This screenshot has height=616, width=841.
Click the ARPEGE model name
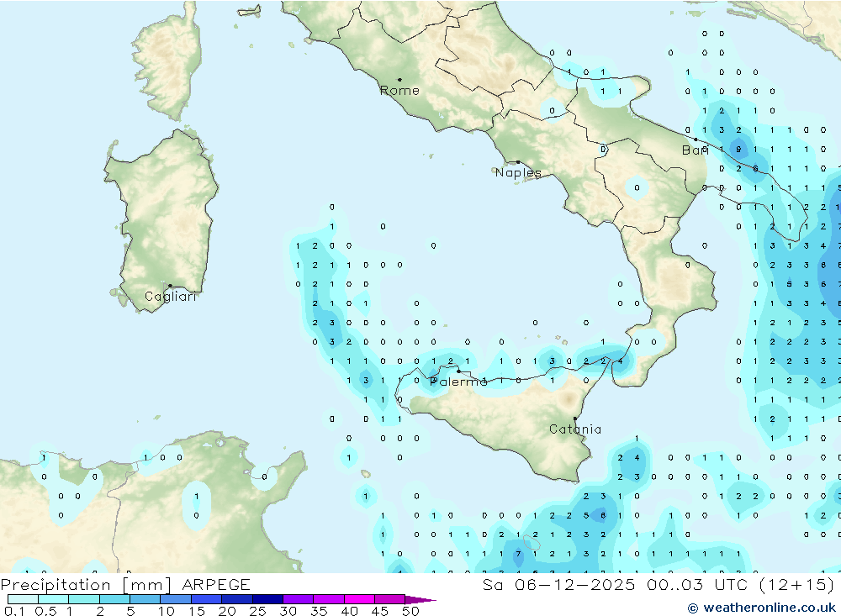[216, 584]
